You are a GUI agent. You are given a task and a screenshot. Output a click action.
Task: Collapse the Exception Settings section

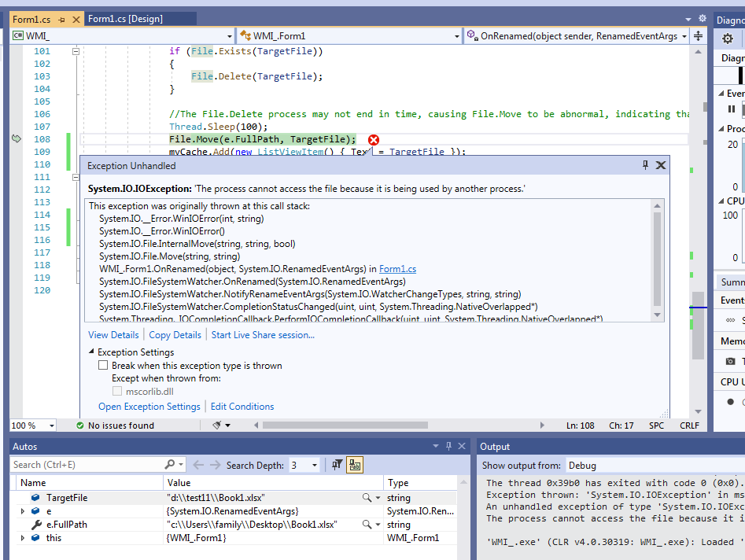coord(91,352)
